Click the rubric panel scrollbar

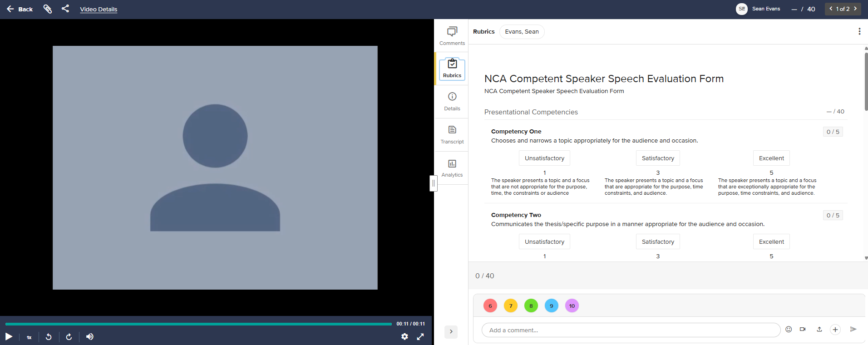pos(866,82)
